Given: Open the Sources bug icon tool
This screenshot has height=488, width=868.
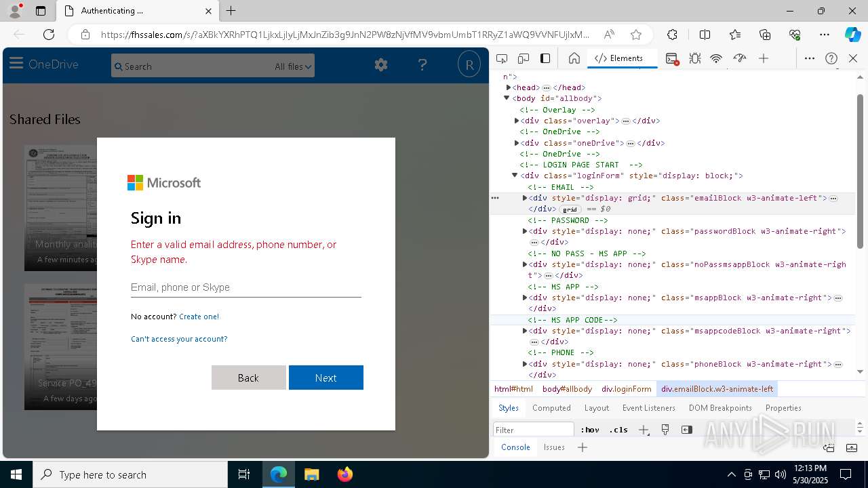Looking at the screenshot, I should click(x=694, y=59).
